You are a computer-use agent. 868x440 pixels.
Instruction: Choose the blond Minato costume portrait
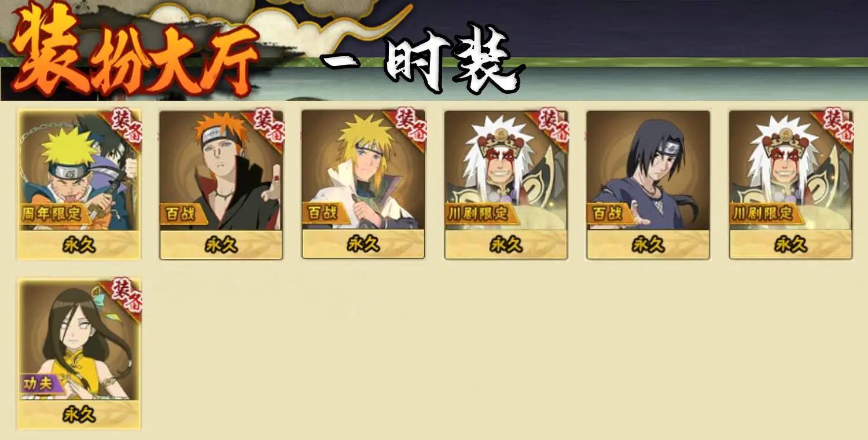point(363,170)
